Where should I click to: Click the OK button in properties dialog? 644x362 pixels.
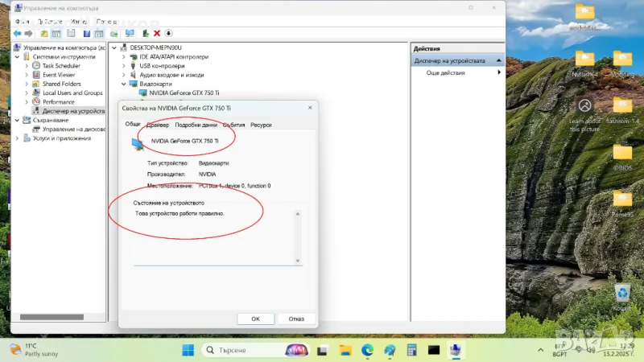pyautogui.click(x=255, y=319)
